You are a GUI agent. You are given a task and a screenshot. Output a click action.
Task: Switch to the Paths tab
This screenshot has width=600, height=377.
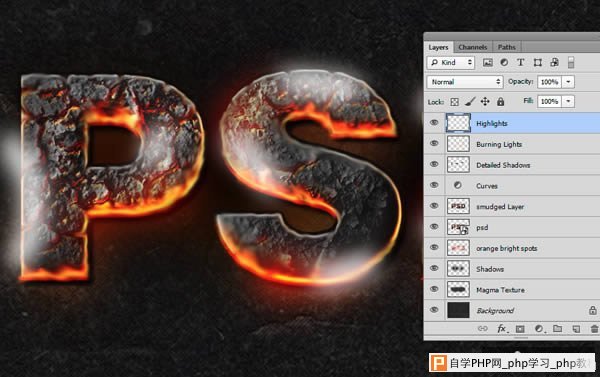(507, 47)
